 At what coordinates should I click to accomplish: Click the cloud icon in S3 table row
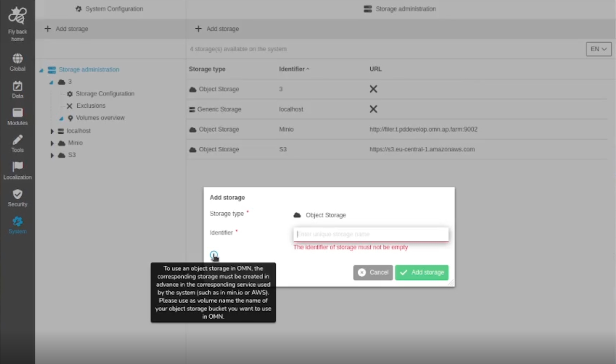tap(193, 150)
